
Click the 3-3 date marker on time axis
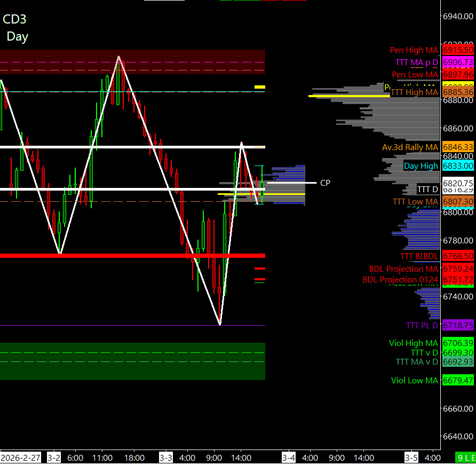point(166,458)
